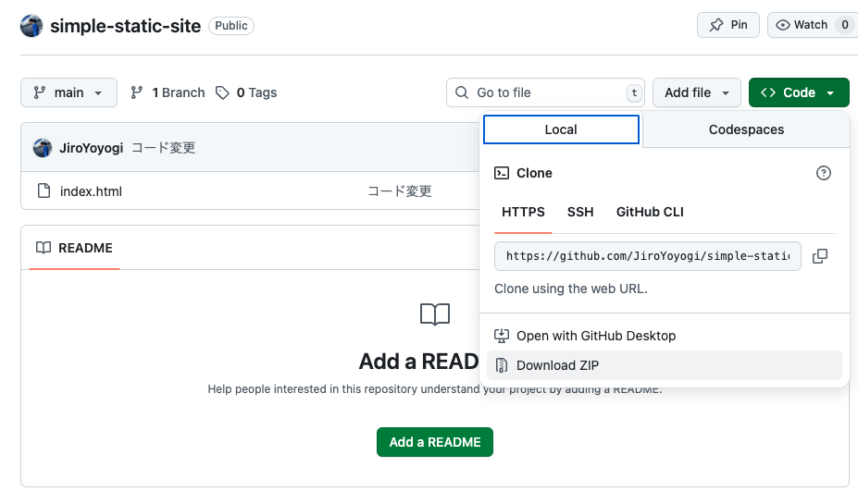Open the index.html file
858x504 pixels.
click(91, 191)
